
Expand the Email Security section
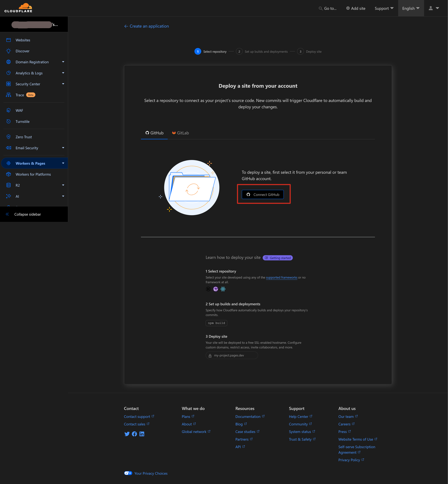63,148
